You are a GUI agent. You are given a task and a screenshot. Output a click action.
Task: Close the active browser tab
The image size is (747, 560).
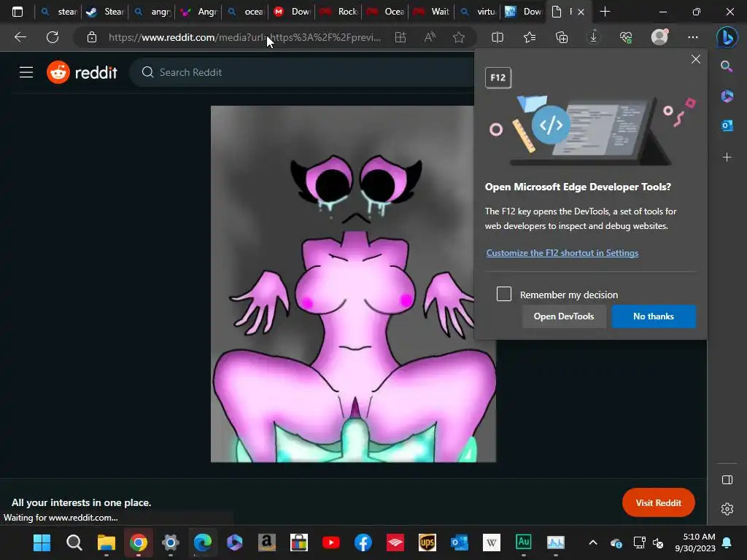[581, 12]
